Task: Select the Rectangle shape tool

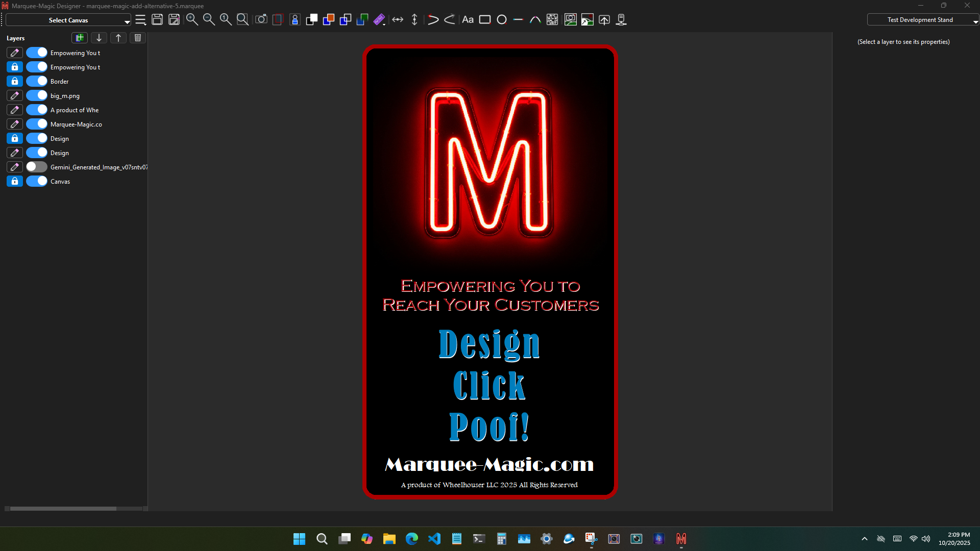Action: pyautogui.click(x=485, y=19)
